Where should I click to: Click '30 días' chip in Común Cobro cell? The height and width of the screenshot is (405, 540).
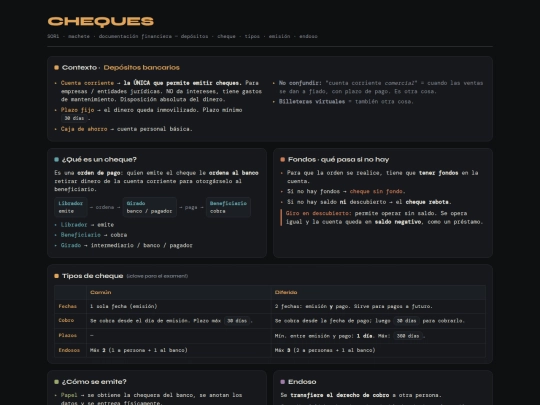coord(237,321)
